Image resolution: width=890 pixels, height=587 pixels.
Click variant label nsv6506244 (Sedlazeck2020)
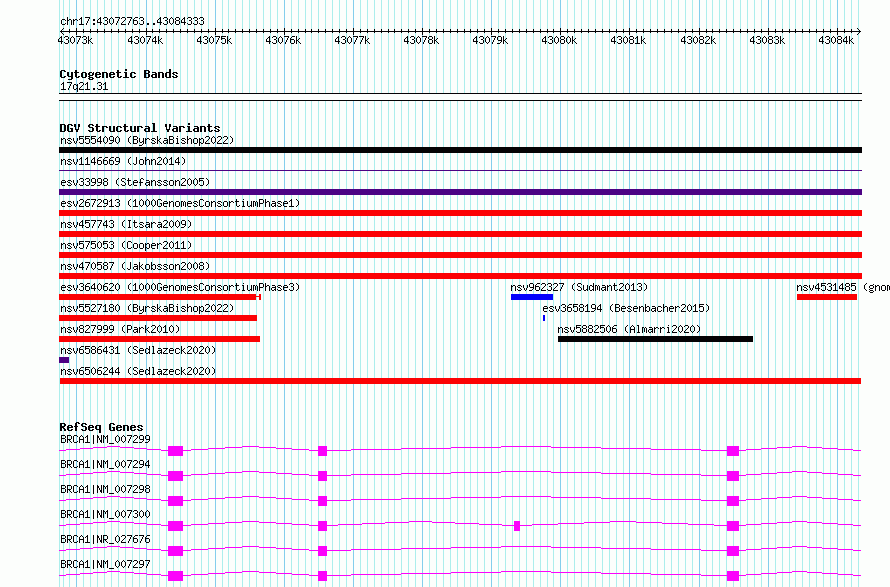pyautogui.click(x=138, y=371)
